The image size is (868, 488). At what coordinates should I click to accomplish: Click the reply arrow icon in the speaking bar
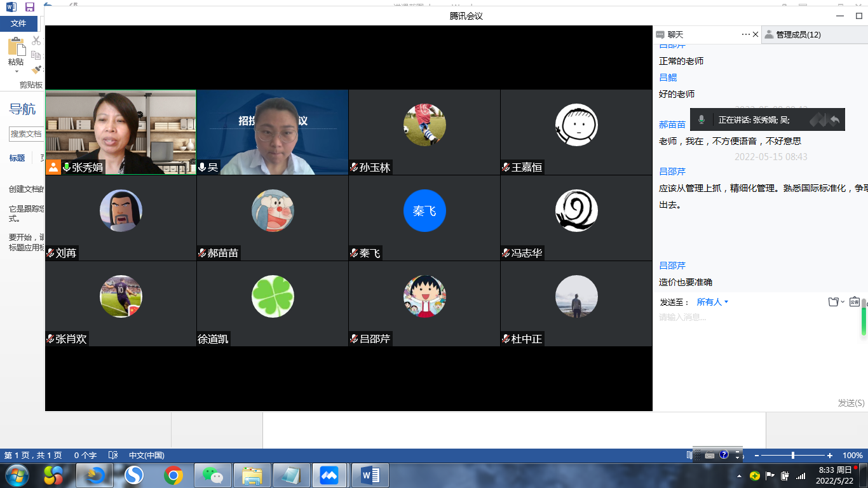click(834, 119)
